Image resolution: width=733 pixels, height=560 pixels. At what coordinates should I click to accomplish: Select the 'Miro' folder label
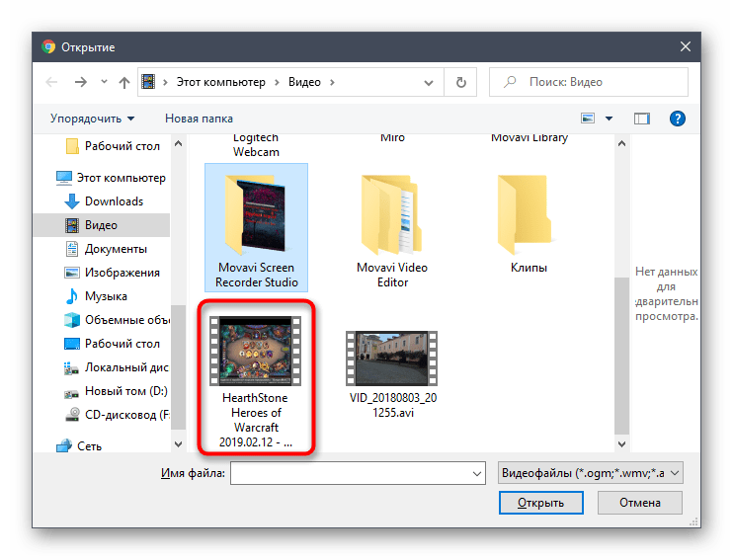pyautogui.click(x=392, y=138)
